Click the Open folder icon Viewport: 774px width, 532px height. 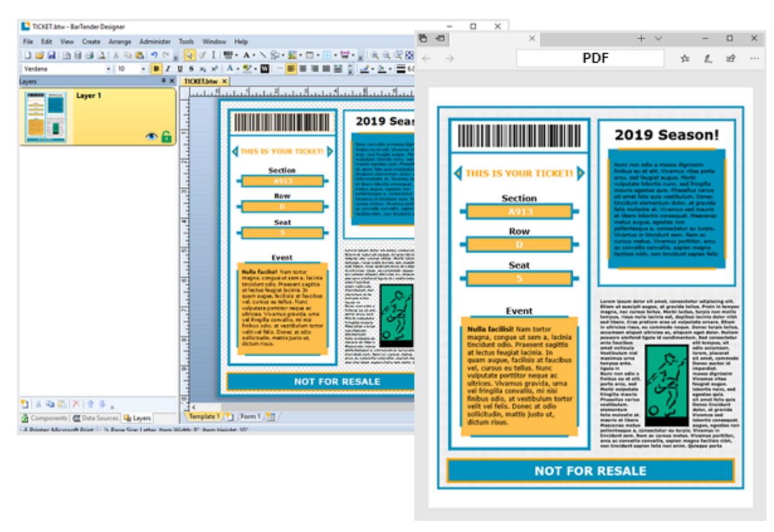(x=39, y=55)
